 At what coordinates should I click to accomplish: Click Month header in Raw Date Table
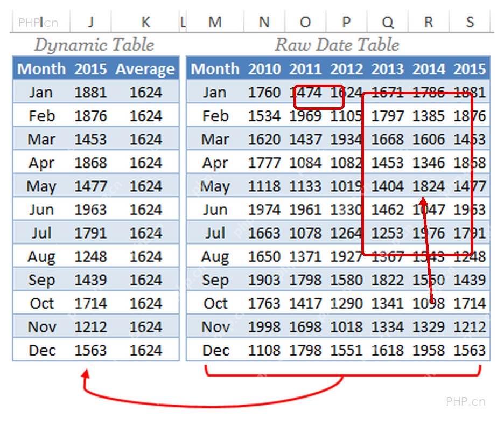point(215,69)
